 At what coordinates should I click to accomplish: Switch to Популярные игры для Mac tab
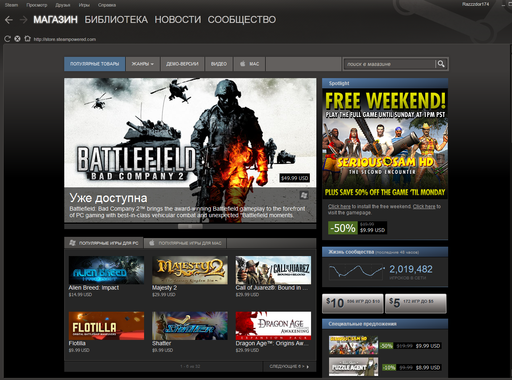(x=185, y=243)
